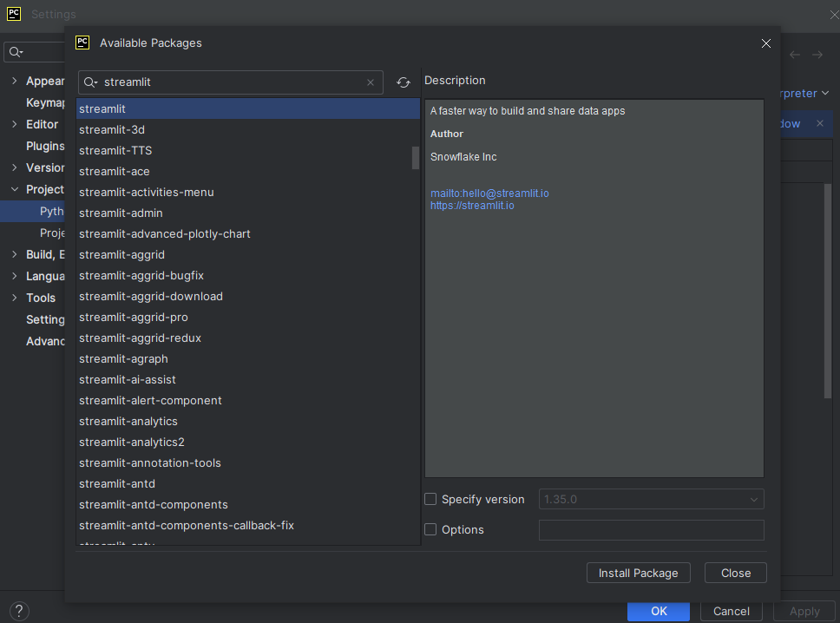Select streamlit-3d in the package list
Screen dimensions: 840x623
(248, 129)
